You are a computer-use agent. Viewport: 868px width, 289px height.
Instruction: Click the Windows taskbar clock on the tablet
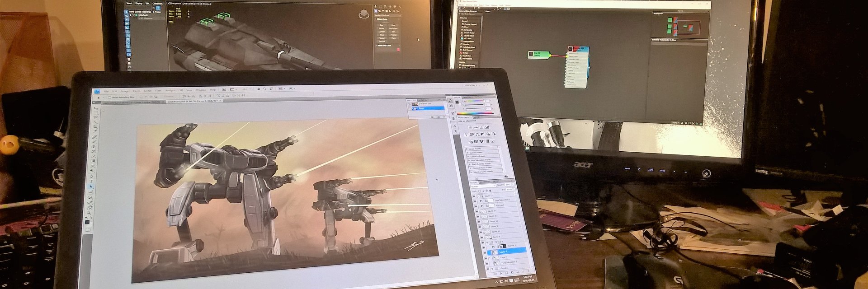click(528, 279)
